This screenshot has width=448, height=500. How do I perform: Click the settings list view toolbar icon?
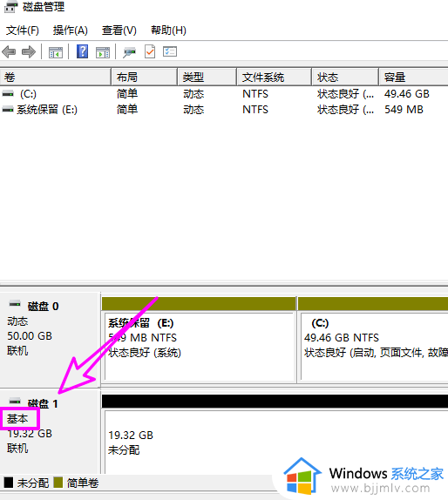pyautogui.click(x=170, y=51)
